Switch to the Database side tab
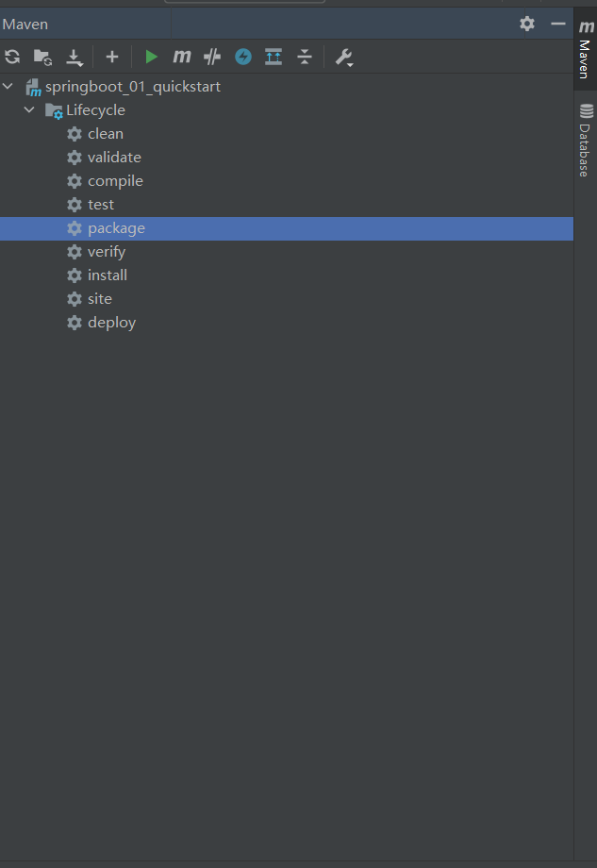 tap(586, 142)
